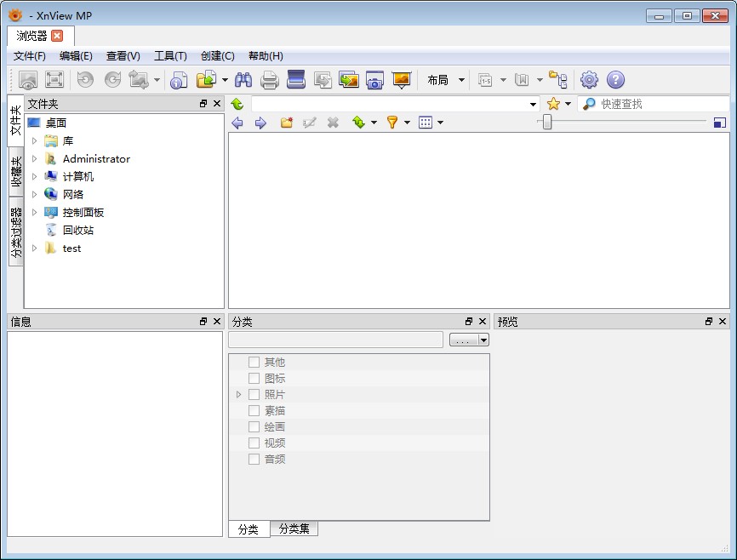Click the delete (red X) browser icon
737x560 pixels.
pos(332,122)
